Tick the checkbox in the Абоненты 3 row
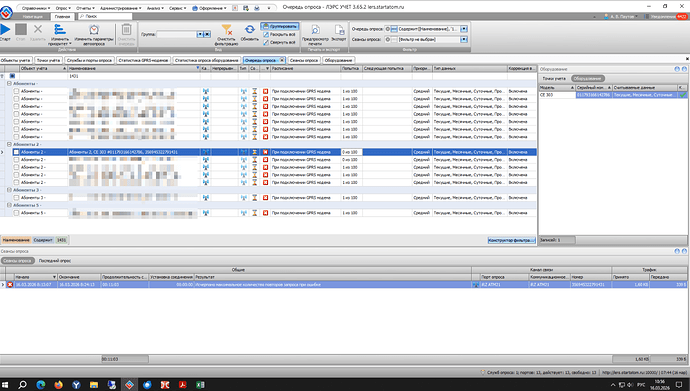690x391 pixels. (x=16, y=198)
